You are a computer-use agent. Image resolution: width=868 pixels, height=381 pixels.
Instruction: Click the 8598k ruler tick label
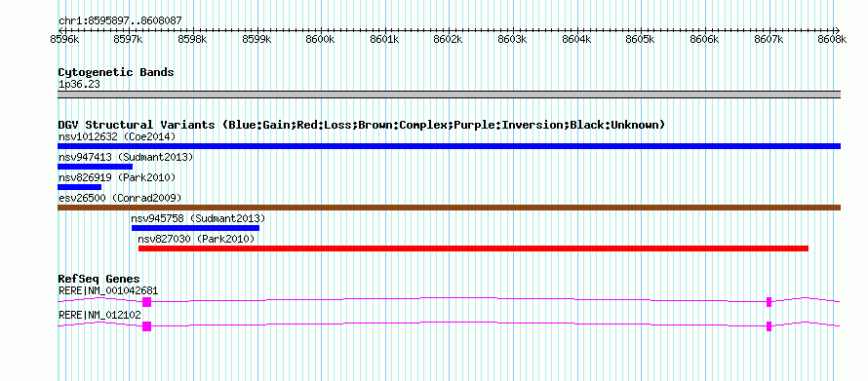193,39
